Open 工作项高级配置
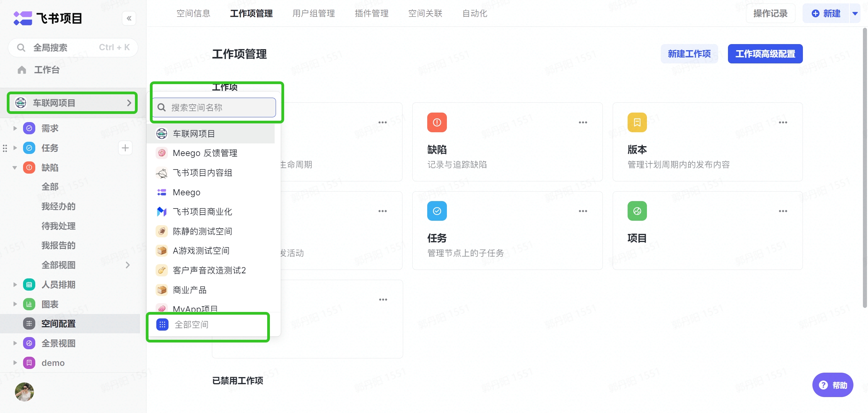This screenshot has width=868, height=413. tap(765, 54)
